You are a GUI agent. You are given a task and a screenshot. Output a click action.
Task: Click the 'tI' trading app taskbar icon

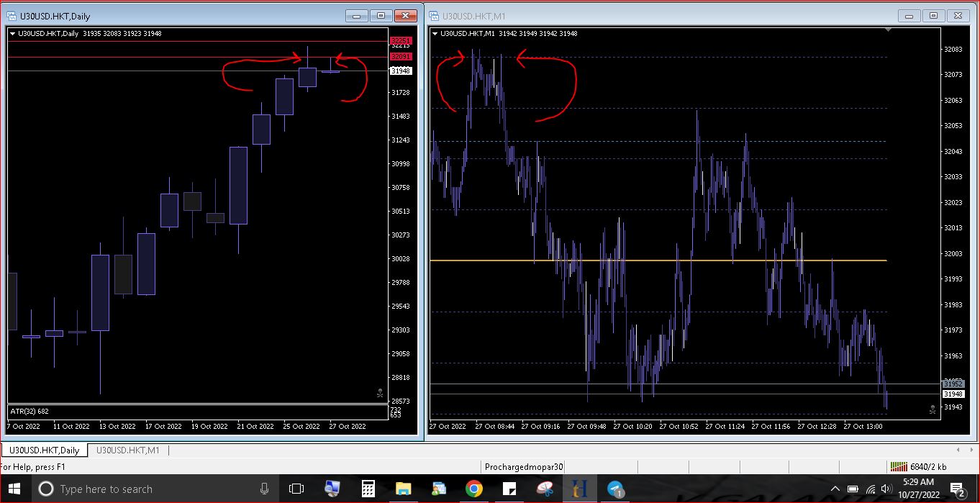[580, 489]
